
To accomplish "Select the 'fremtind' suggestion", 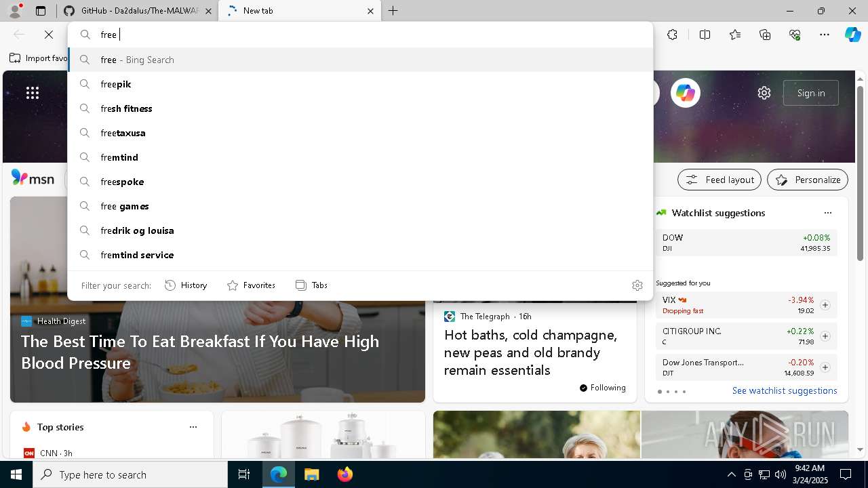I will pyautogui.click(x=360, y=157).
